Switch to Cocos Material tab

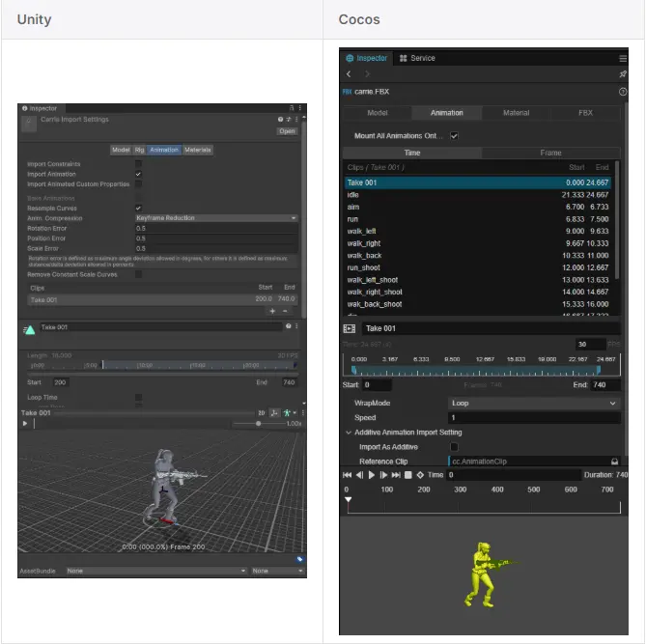[516, 113]
